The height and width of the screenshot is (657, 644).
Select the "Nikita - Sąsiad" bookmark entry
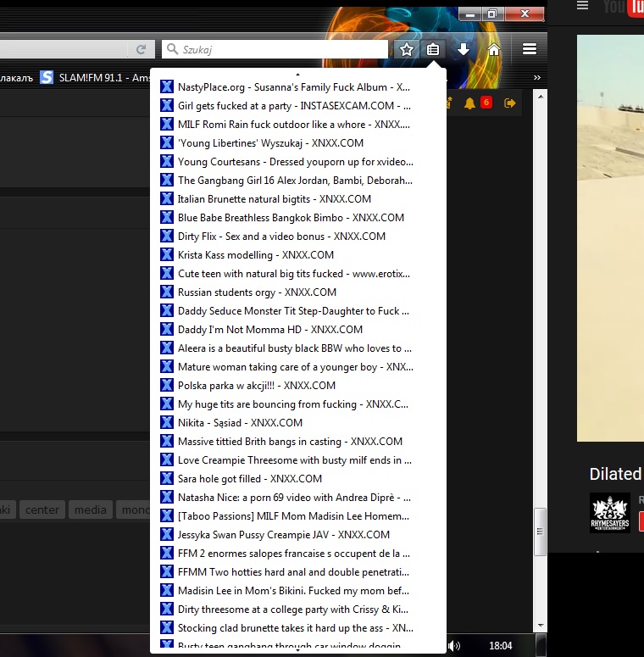240,422
